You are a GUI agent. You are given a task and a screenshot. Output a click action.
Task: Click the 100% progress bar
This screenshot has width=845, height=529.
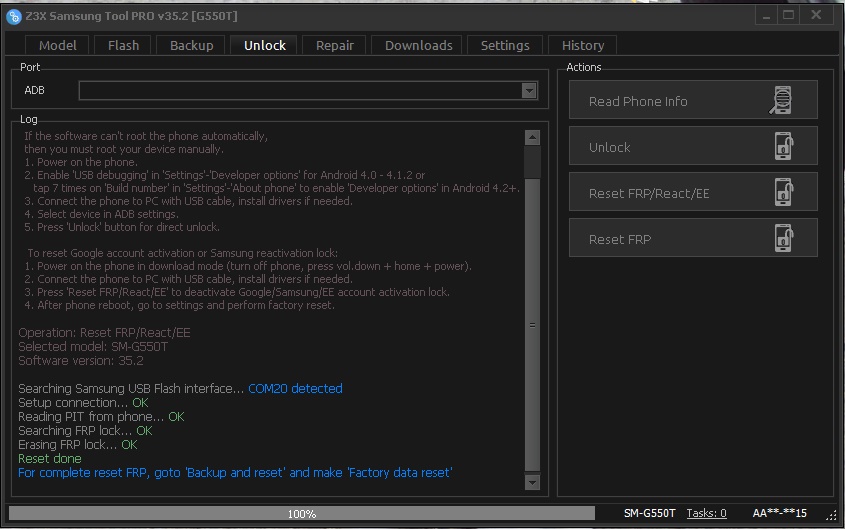point(302,513)
